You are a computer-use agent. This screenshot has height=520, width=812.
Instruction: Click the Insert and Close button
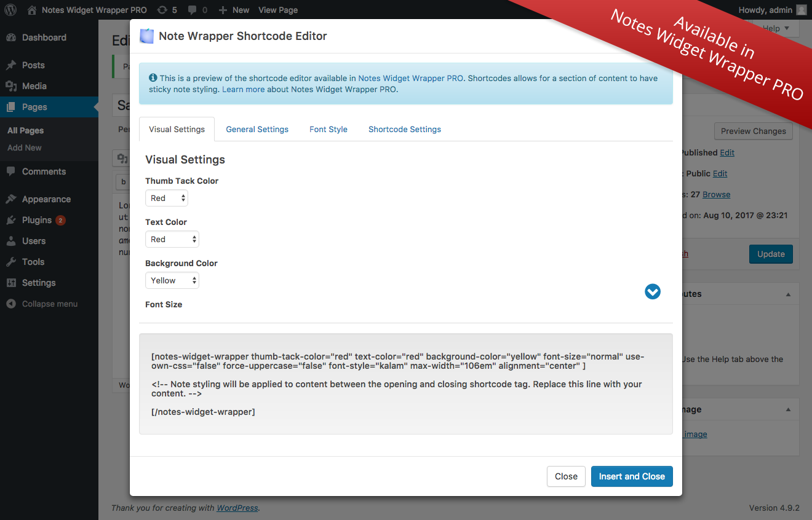point(632,476)
